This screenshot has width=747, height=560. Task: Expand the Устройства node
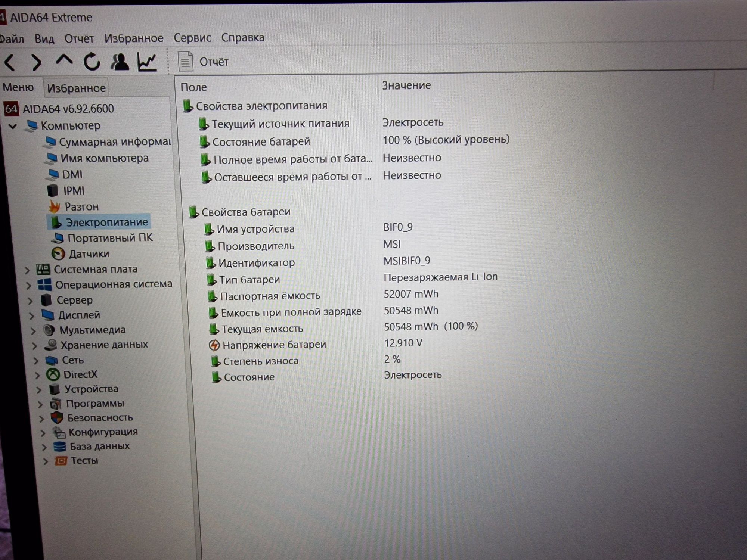[39, 390]
